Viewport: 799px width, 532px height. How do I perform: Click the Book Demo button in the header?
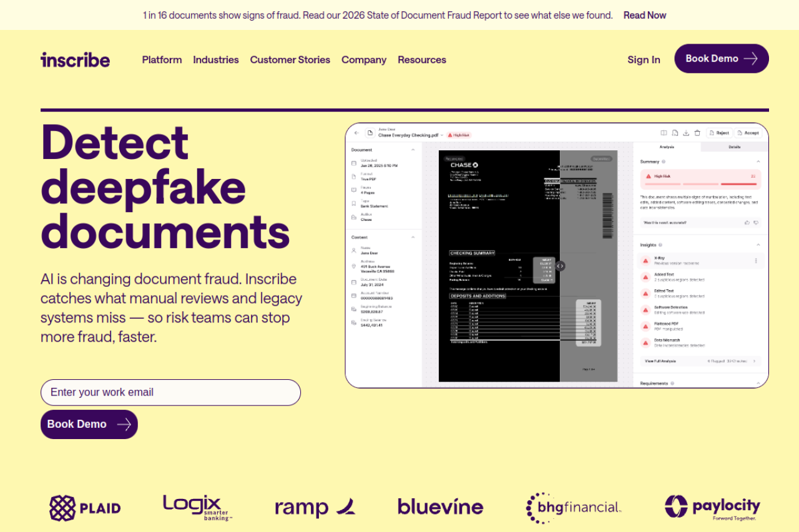pyautogui.click(x=722, y=59)
